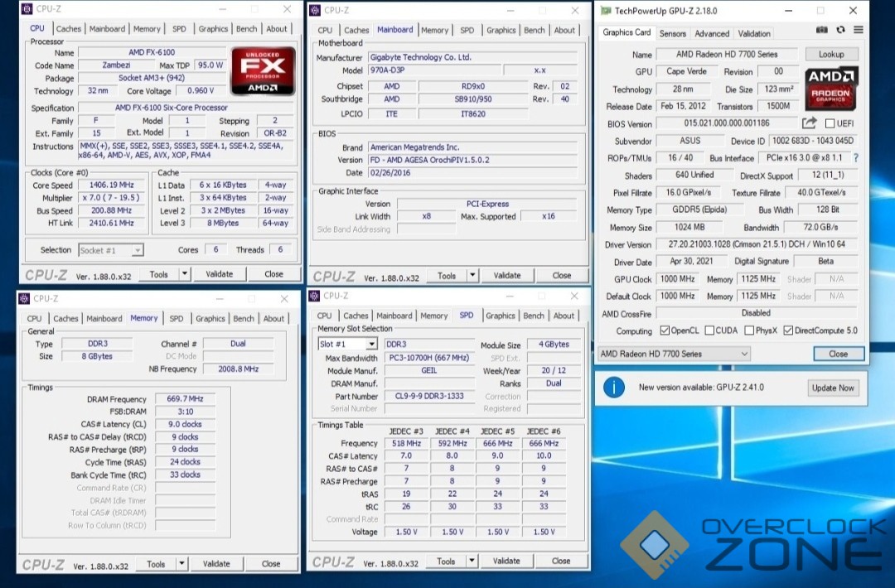Screen dimensions: 895x588
Task: Click Close button in CPU-Z Mainboard window
Action: tap(562, 276)
